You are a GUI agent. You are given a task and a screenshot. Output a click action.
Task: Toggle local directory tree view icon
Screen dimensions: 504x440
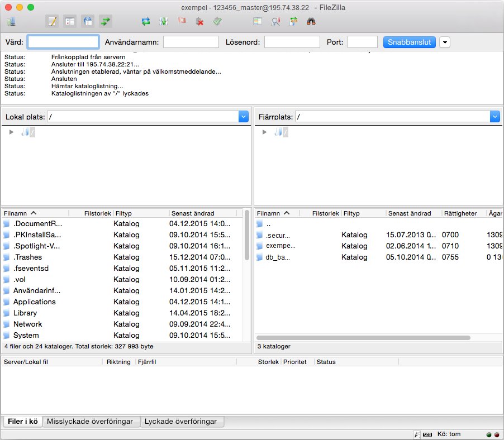point(70,22)
